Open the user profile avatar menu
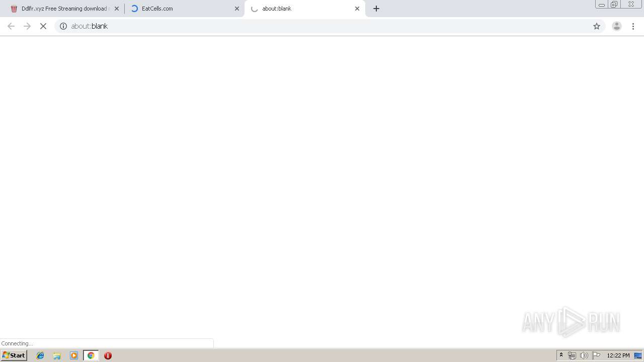Viewport: 644px width, 362px height. [x=617, y=26]
